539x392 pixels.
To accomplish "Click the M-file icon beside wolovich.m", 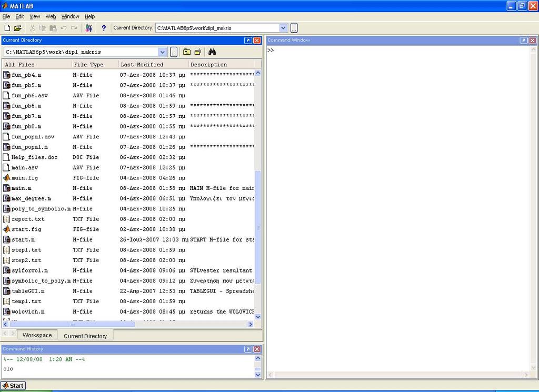I will (x=6, y=311).
